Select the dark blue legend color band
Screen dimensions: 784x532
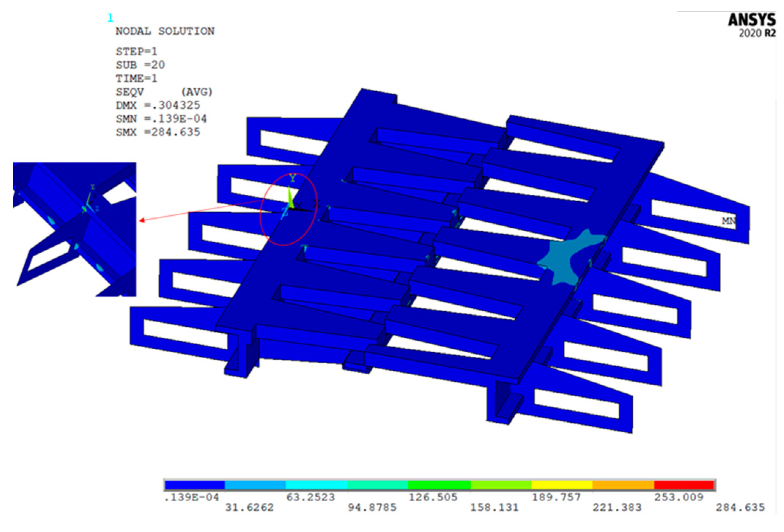(x=195, y=485)
